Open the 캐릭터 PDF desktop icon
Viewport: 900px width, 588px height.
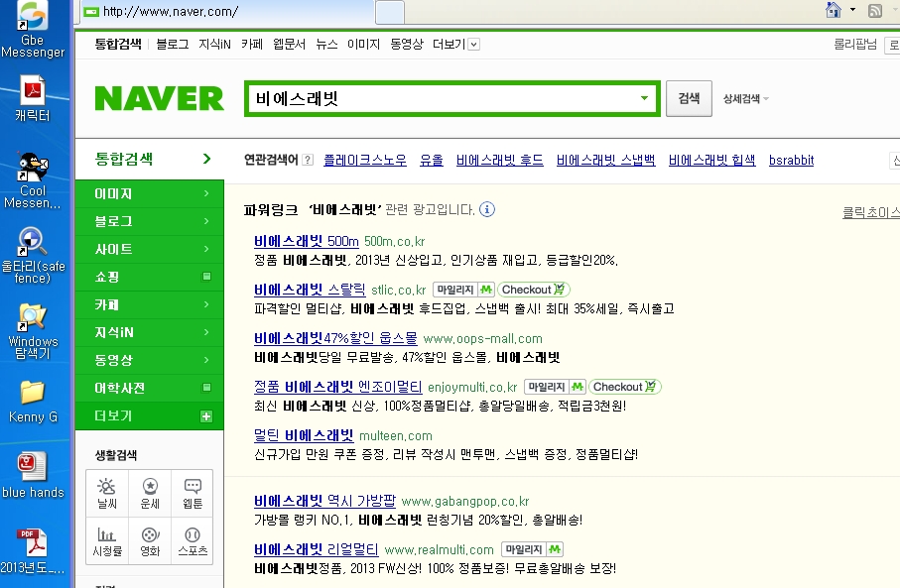[x=33, y=97]
